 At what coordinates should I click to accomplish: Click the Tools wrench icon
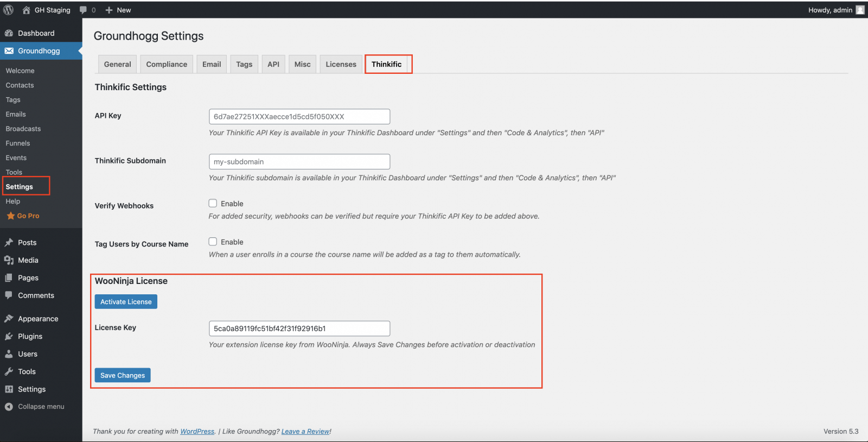[9, 372]
